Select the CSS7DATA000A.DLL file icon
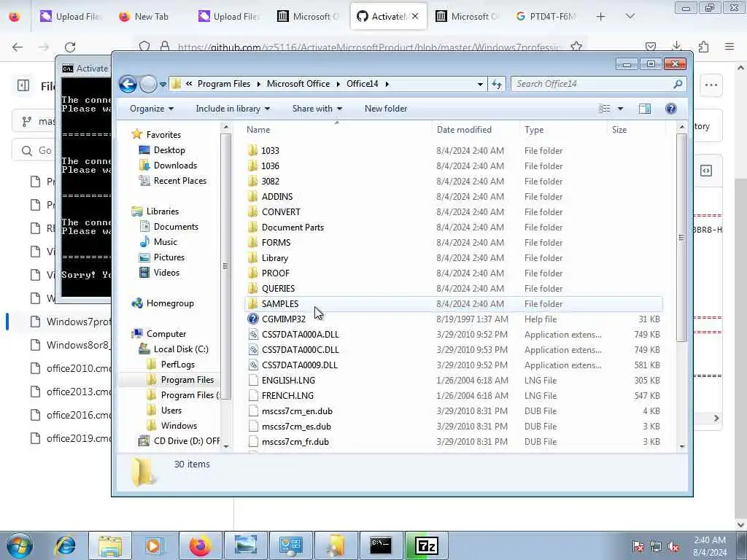The image size is (747, 560). click(253, 334)
